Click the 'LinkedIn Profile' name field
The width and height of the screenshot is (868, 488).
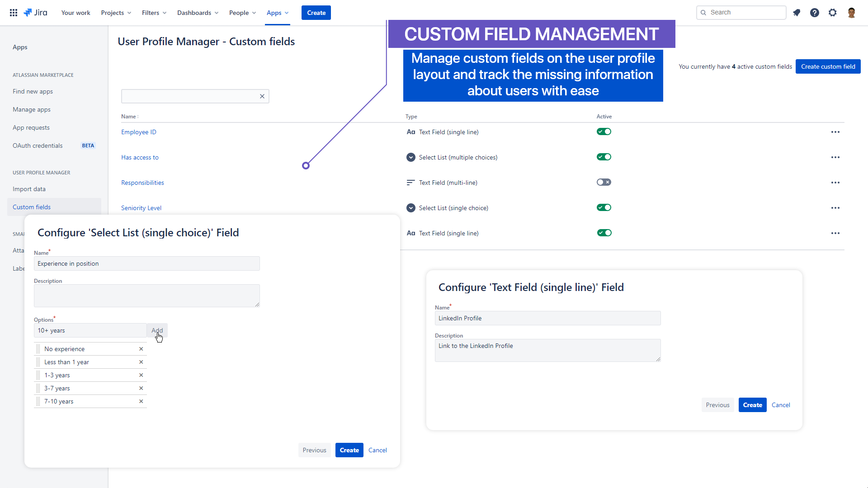[548, 318]
